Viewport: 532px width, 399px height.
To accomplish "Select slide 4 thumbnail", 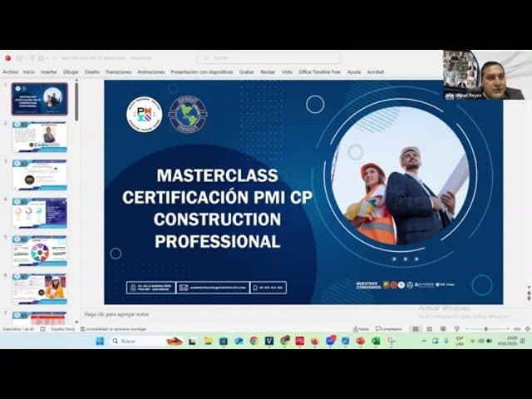I will (x=40, y=213).
